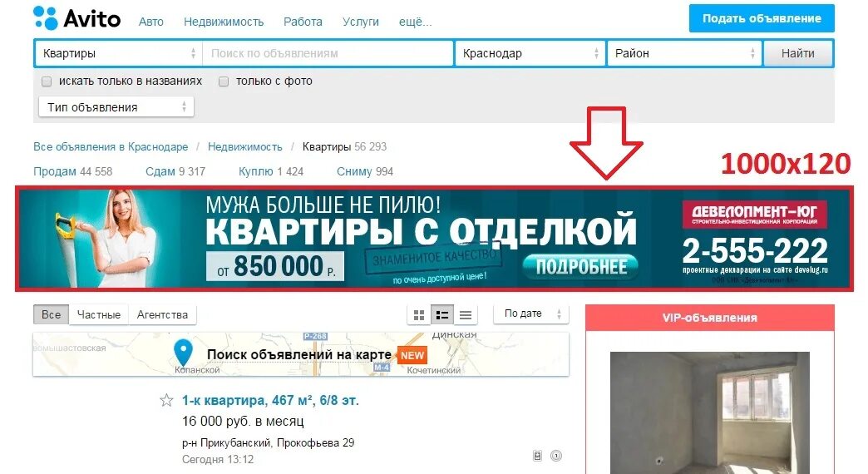Star the 1-к квартира listing as favorite
The height and width of the screenshot is (474, 868).
[166, 400]
